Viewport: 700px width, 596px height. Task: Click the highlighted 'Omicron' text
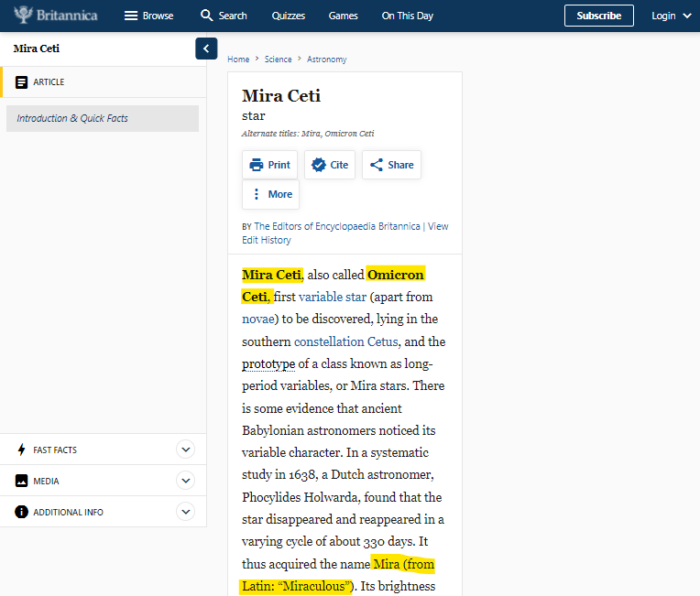pyautogui.click(x=396, y=275)
